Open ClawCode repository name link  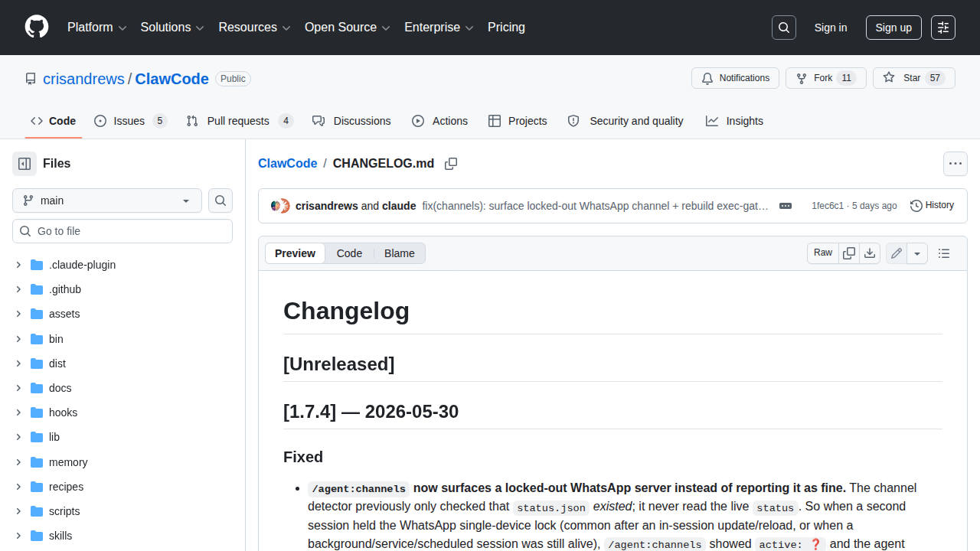coord(172,79)
